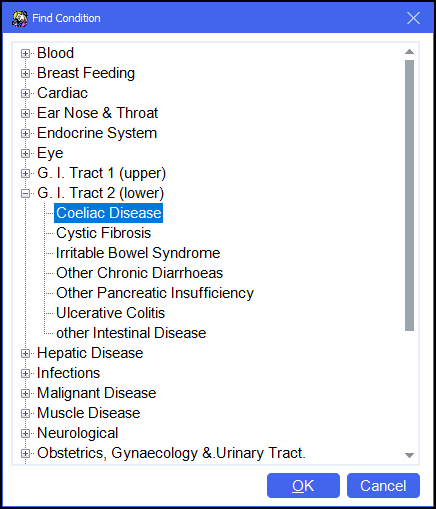
Task: Expand the Eye category
Action: [25, 153]
